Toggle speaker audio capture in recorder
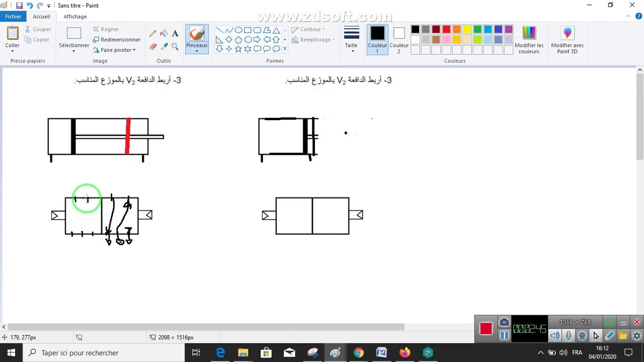 click(554, 336)
